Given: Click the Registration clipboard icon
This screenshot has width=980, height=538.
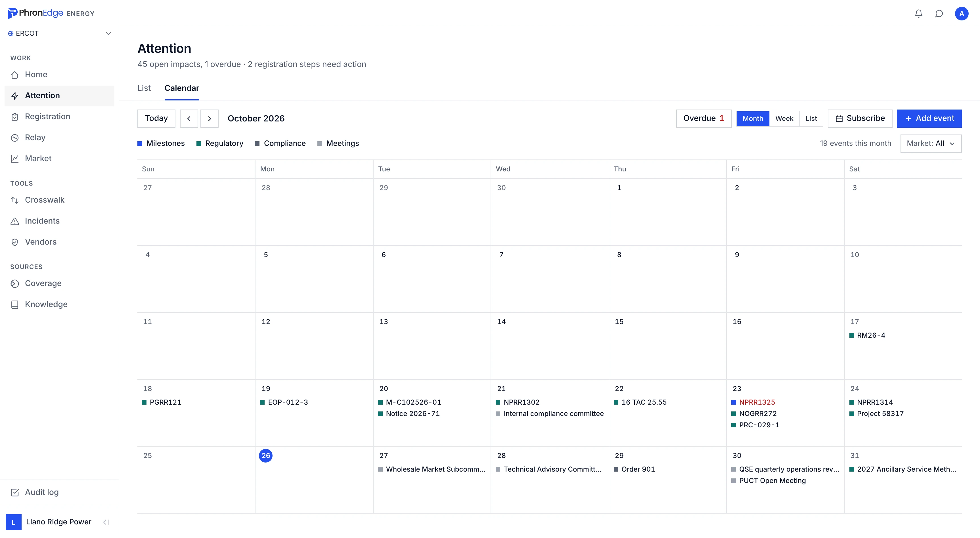Looking at the screenshot, I should tap(15, 117).
